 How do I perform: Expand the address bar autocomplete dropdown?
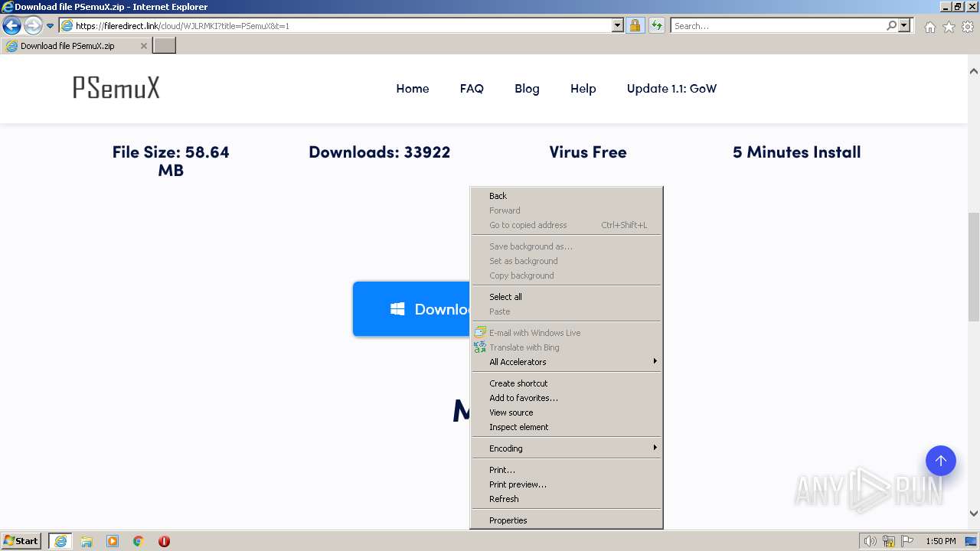click(618, 25)
